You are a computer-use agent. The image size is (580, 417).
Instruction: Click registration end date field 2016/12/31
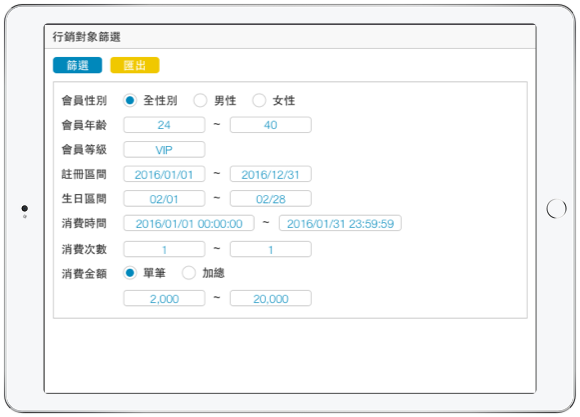coord(271,174)
